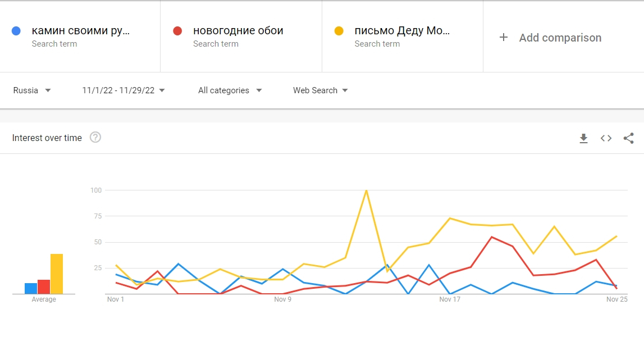Image resolution: width=644 pixels, height=341 pixels.
Task: Download the Interest over time CSV
Action: (x=583, y=138)
